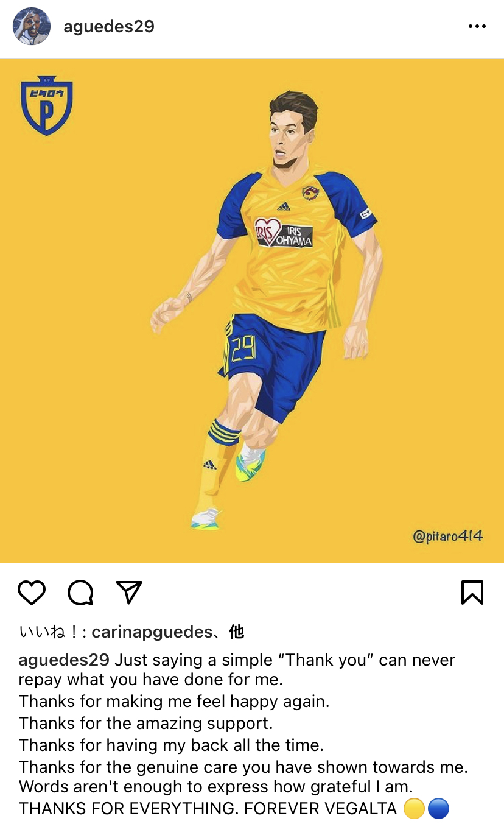The width and height of the screenshot is (504, 824).
Task: Open carinapguedes profile from likes line
Action: pos(152,632)
